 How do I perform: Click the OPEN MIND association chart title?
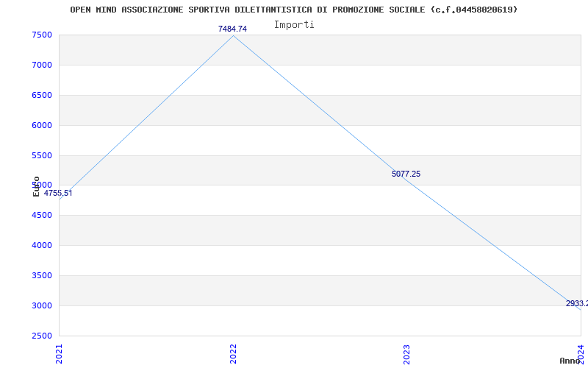294,10
